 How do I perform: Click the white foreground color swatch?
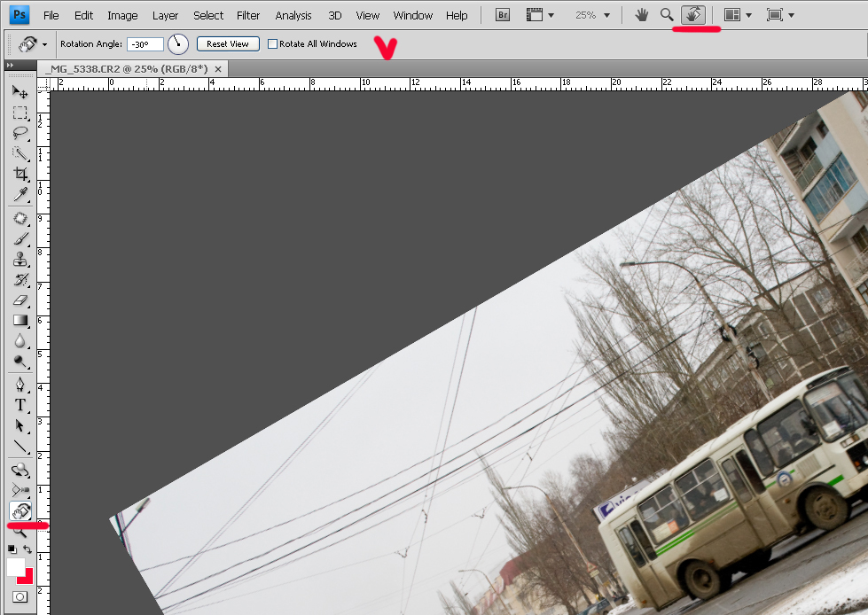pos(15,566)
